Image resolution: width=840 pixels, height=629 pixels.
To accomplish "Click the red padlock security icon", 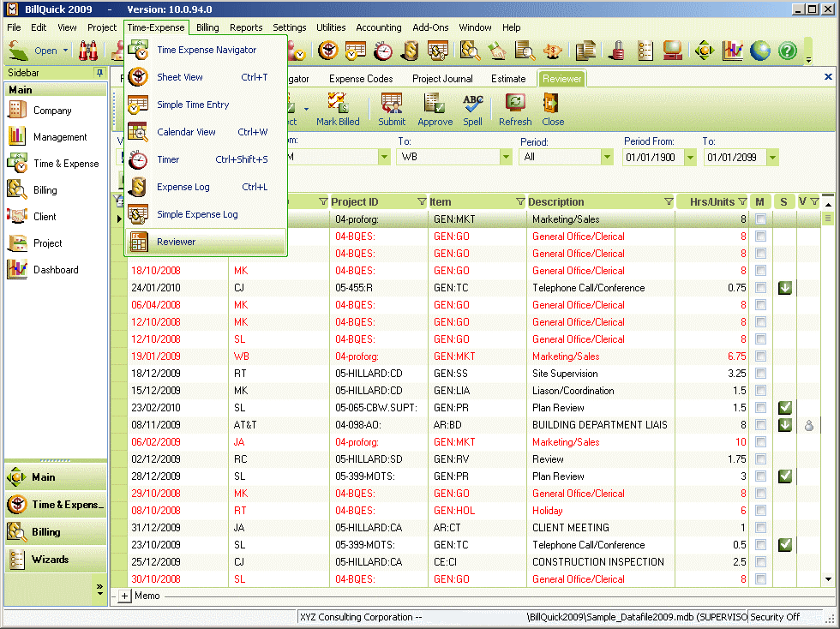I will (x=617, y=51).
